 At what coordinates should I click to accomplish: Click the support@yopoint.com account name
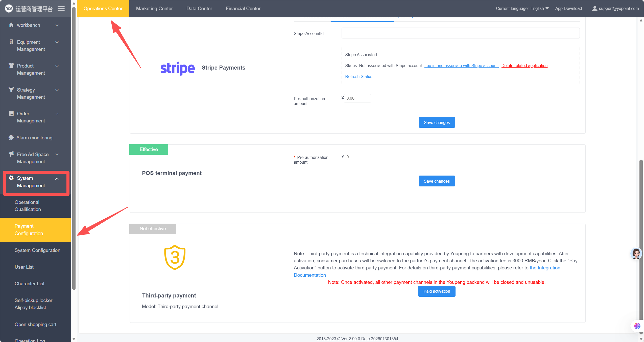coord(618,8)
